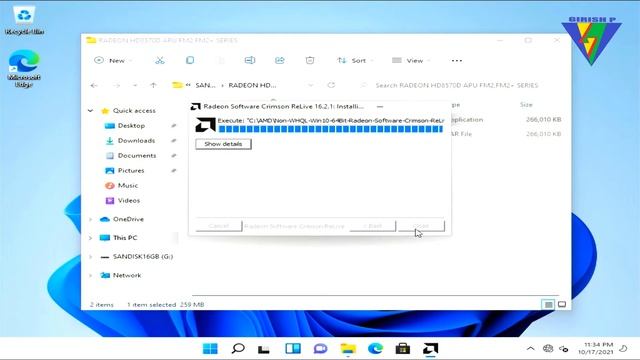Screen dimensions: 640x360
Task: Expand the OneDrive tree node
Action: point(91,219)
